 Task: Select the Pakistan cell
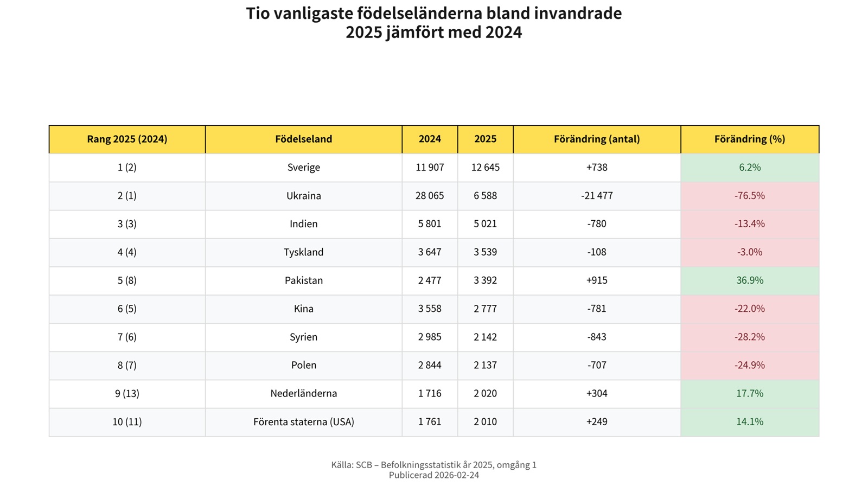coord(303,280)
